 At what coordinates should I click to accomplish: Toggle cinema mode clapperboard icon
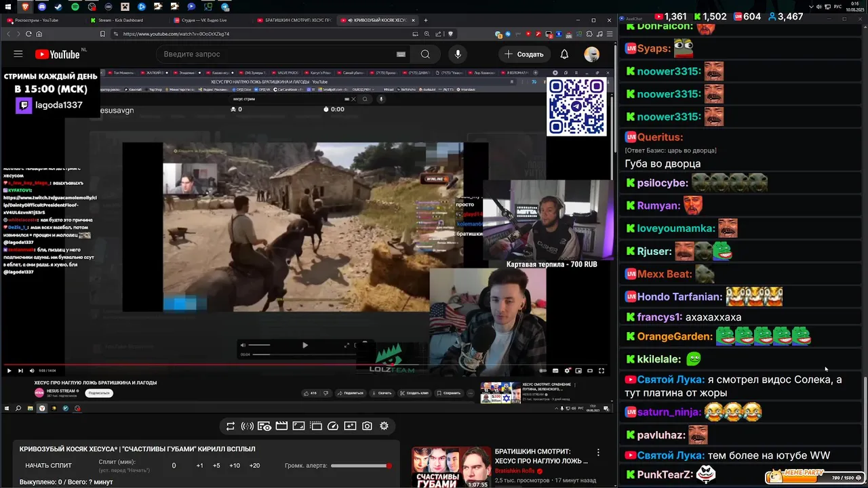point(281,426)
